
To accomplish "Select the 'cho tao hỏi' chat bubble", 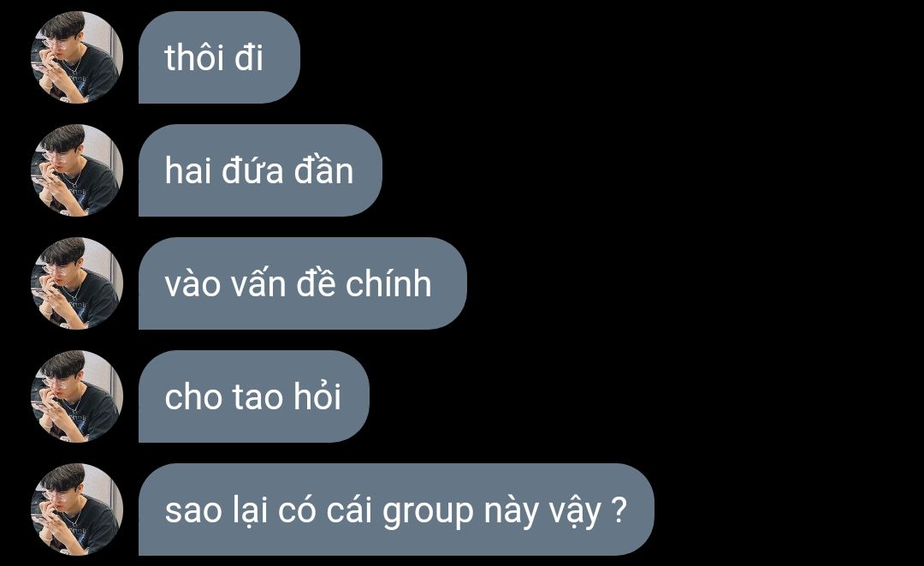I will [x=253, y=396].
